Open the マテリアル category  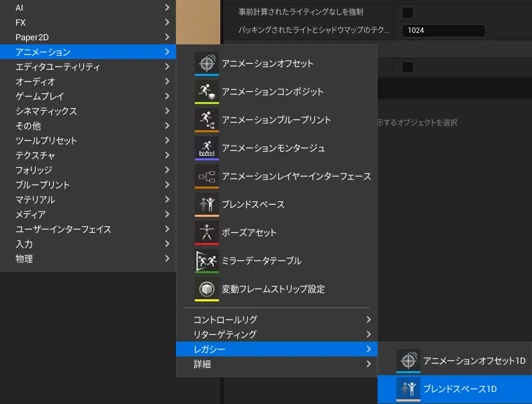pyautogui.click(x=87, y=199)
